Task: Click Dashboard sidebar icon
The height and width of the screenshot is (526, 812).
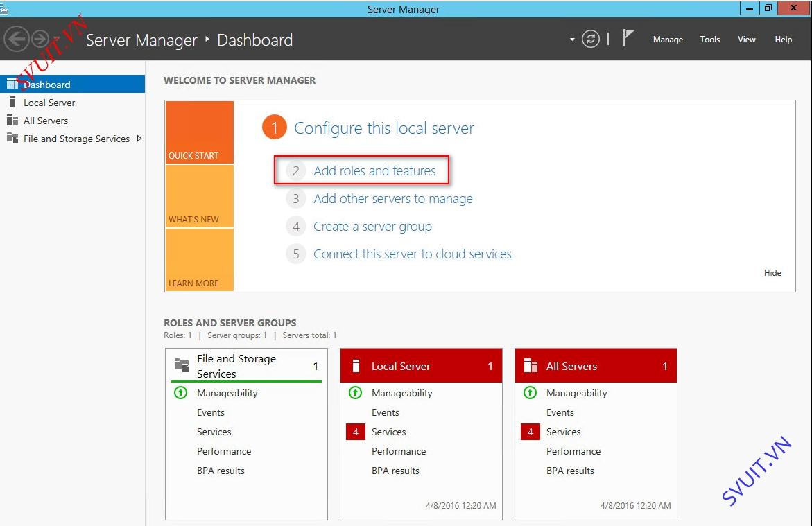Action: tap(12, 84)
